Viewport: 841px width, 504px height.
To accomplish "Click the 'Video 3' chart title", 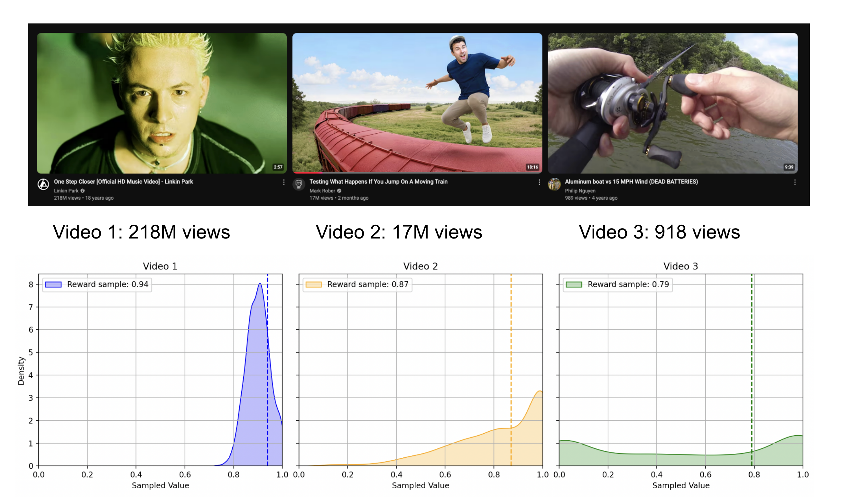I will point(680,266).
